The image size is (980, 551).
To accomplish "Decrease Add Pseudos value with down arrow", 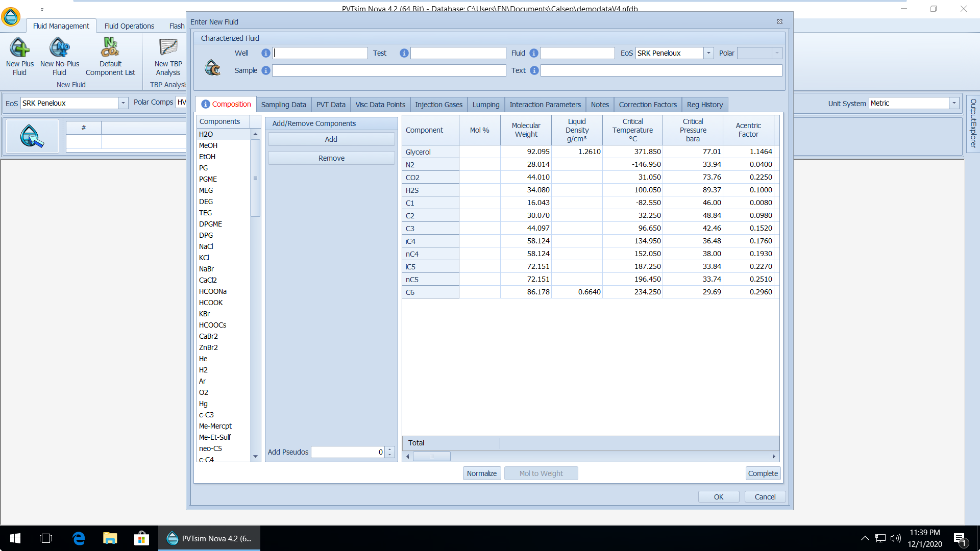I will [x=390, y=455].
